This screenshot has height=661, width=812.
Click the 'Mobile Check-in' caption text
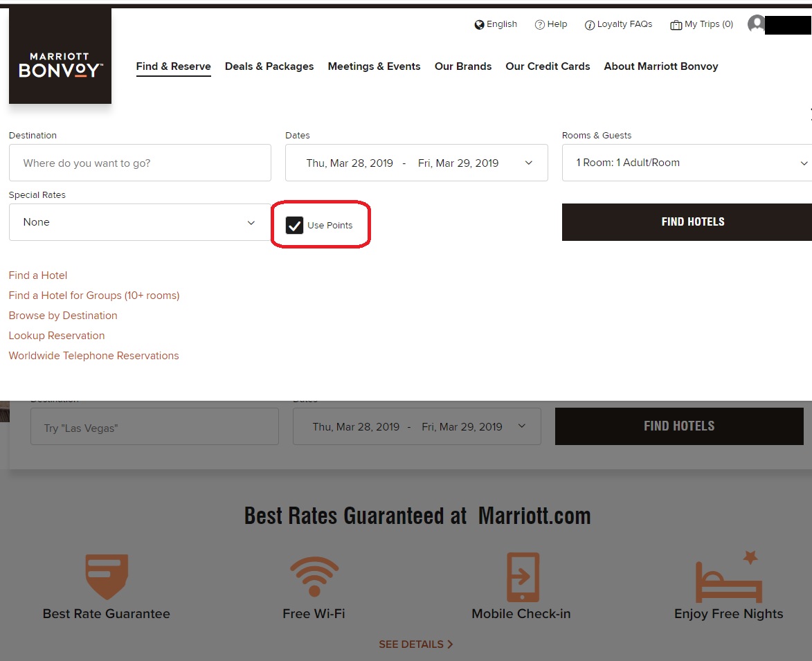[521, 614]
